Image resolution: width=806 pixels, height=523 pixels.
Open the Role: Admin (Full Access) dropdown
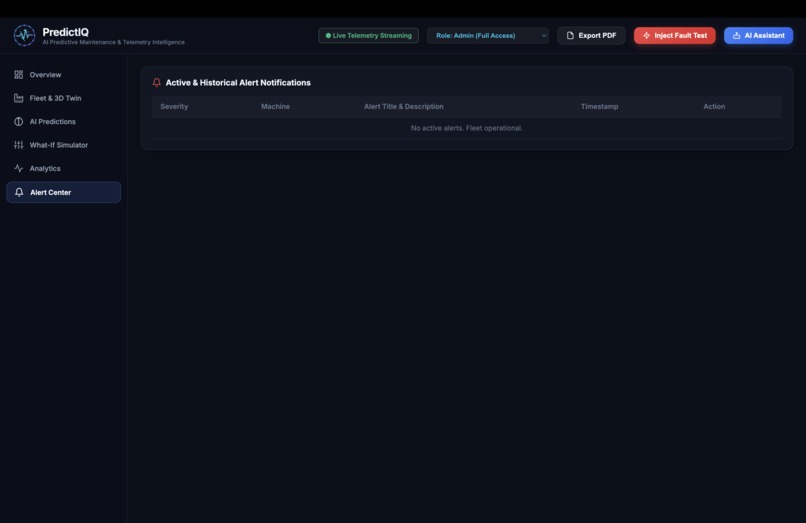coord(488,35)
